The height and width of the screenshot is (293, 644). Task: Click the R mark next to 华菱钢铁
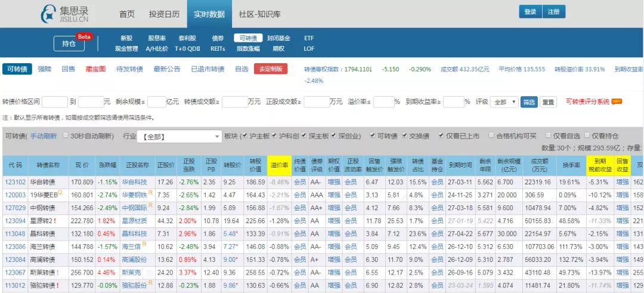click(x=150, y=192)
